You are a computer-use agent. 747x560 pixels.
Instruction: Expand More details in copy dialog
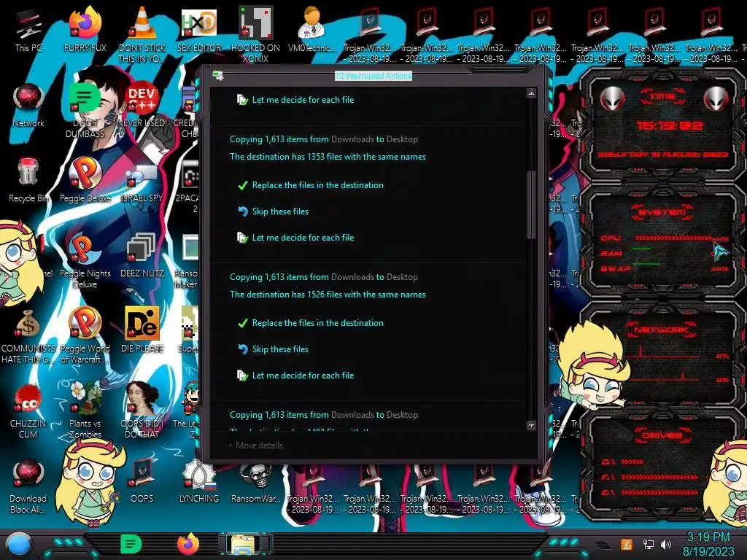point(257,446)
